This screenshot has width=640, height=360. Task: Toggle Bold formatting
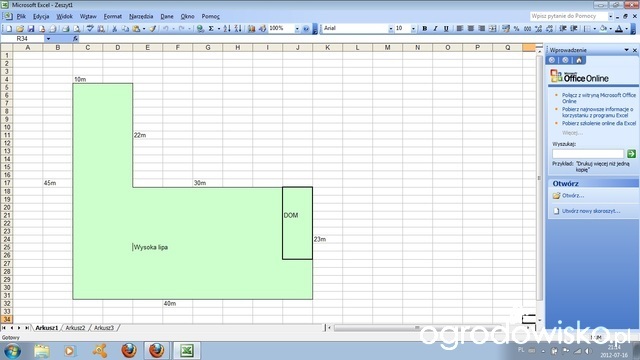pos(424,29)
